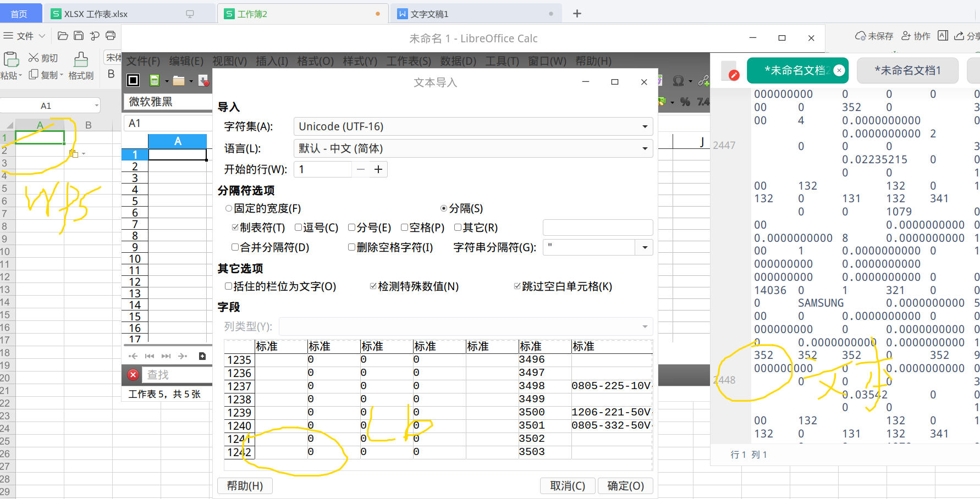Viewport: 980px width, 499px height.
Task: Open document with LibreOffice folder icon
Action: [x=179, y=81]
